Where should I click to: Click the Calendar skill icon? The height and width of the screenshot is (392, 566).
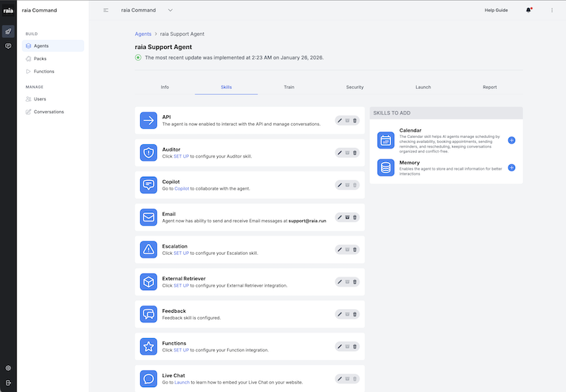(x=386, y=140)
